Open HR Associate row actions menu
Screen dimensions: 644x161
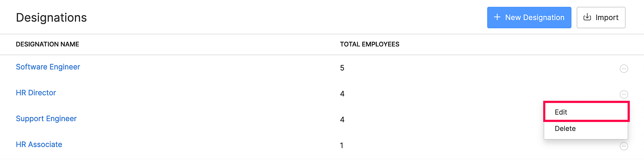[624, 146]
